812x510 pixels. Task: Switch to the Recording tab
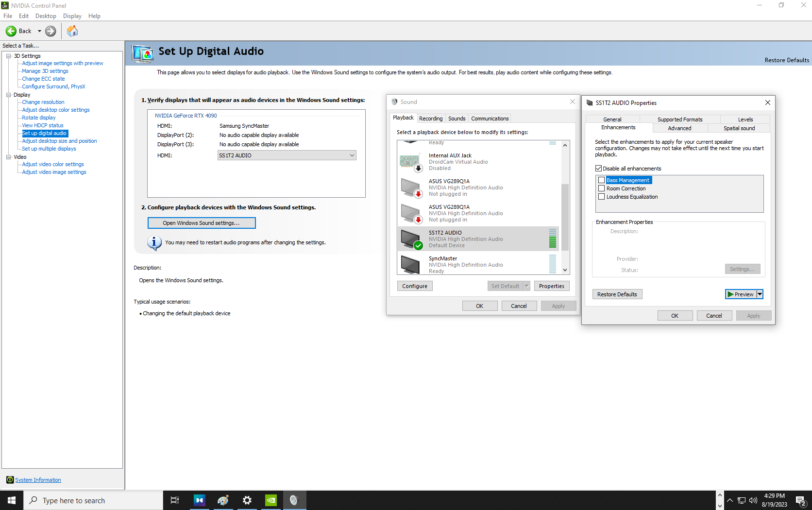point(431,119)
